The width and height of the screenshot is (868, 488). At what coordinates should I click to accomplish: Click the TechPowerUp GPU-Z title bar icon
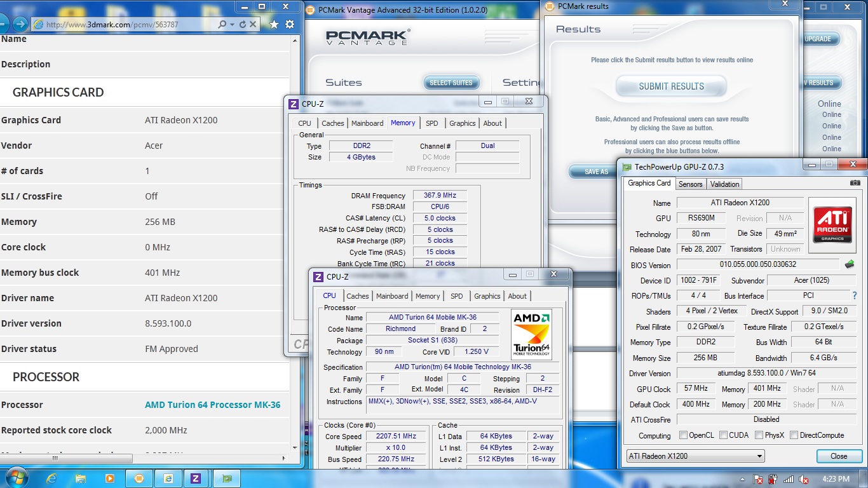click(627, 167)
